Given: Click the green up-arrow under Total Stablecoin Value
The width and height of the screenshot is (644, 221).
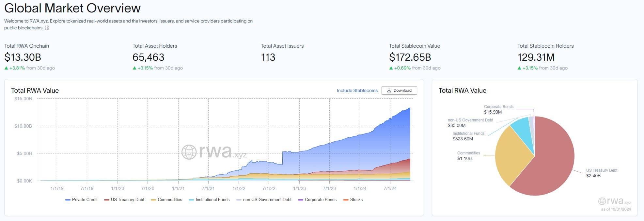Looking at the screenshot, I should point(391,68).
